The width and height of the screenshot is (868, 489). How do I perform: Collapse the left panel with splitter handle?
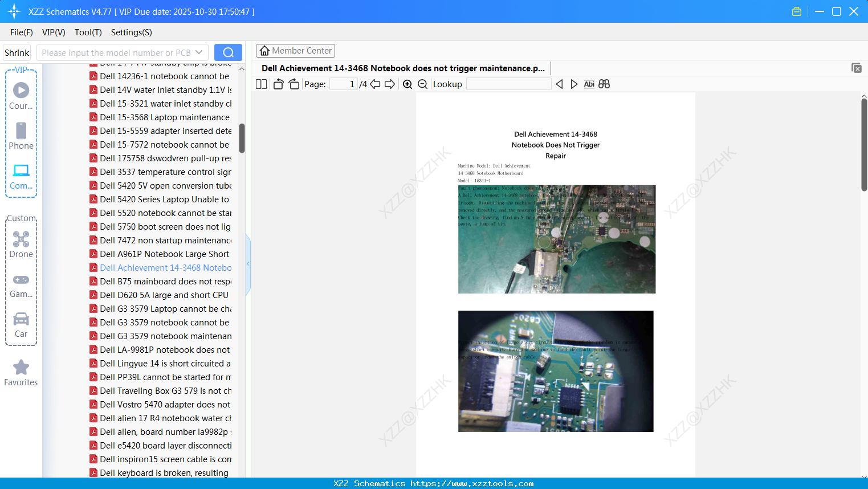(248, 264)
